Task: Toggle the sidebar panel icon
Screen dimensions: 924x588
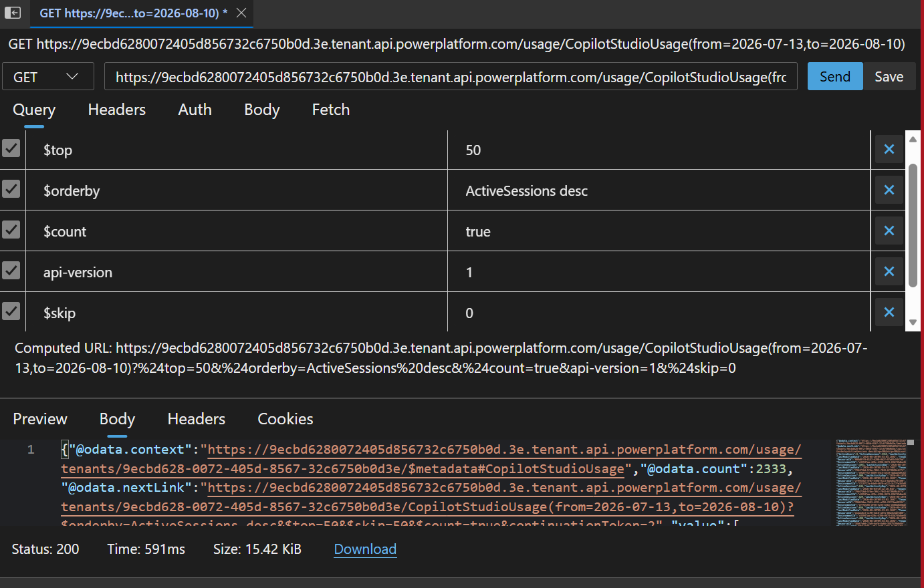Action: (x=13, y=13)
